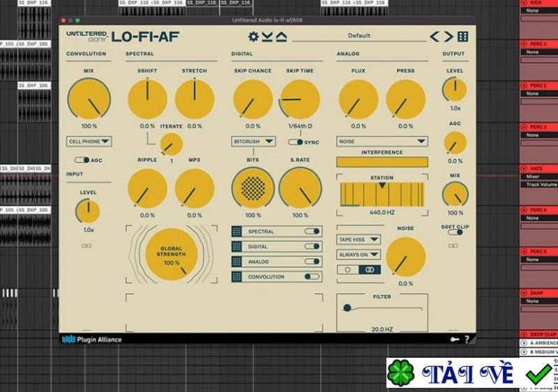Click the PRESS knob

pyautogui.click(x=406, y=99)
